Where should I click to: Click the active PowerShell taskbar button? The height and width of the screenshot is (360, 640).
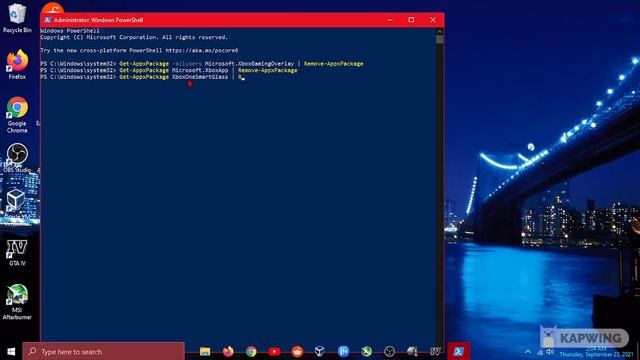point(458,351)
